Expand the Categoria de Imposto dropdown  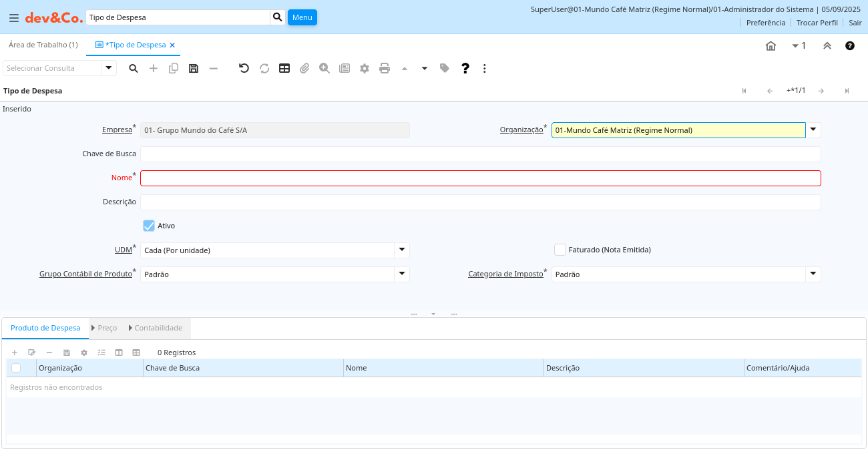[x=813, y=274]
